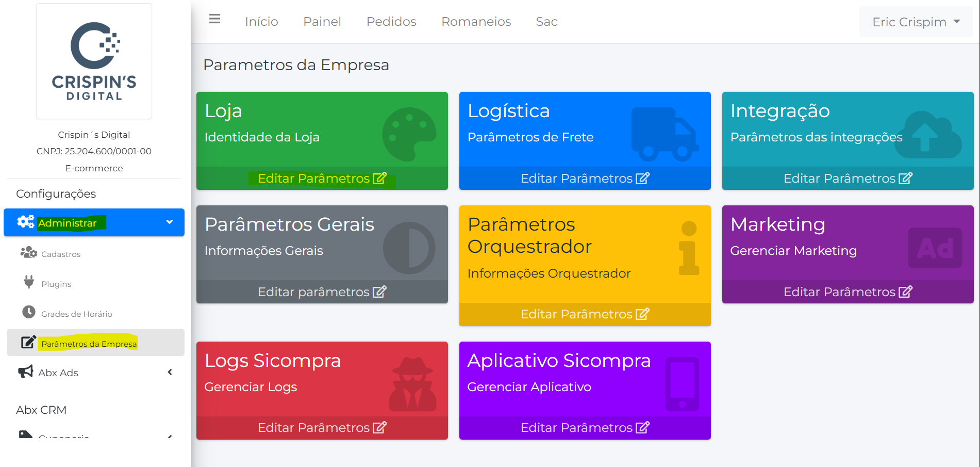Select Painel in the top navigation
The height and width of the screenshot is (467, 980).
[x=322, y=22]
